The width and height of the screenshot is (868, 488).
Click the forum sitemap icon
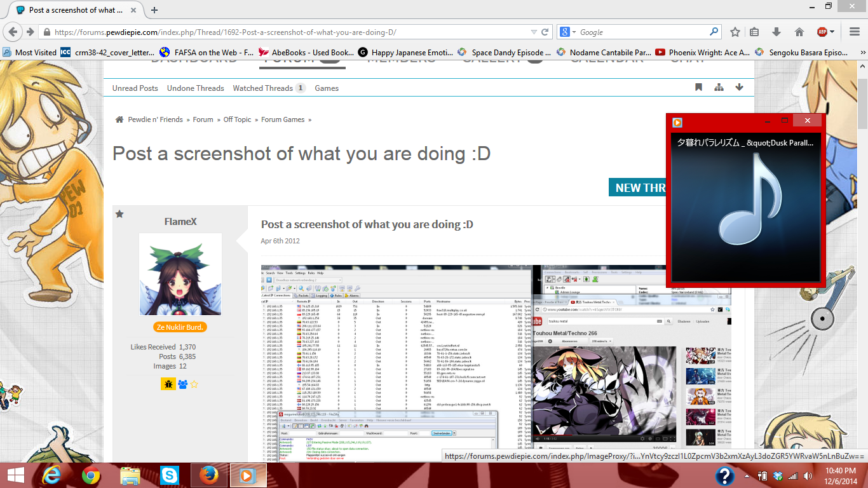tap(719, 88)
